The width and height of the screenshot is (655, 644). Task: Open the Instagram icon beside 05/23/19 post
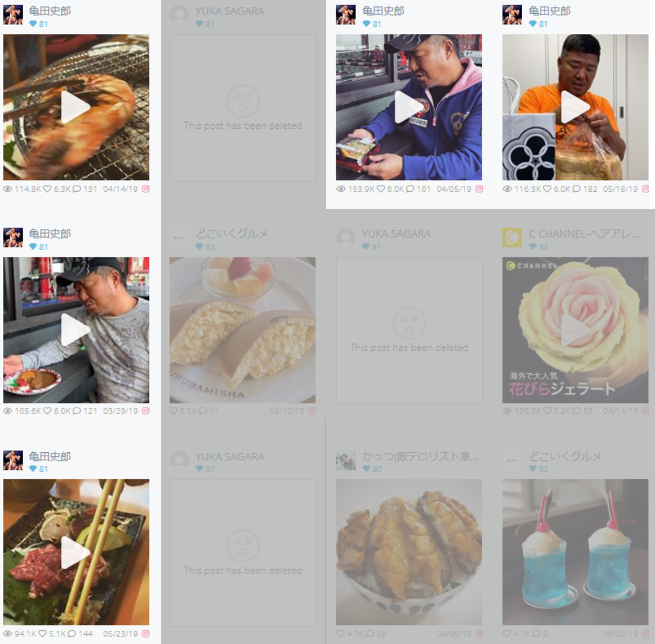point(145,634)
